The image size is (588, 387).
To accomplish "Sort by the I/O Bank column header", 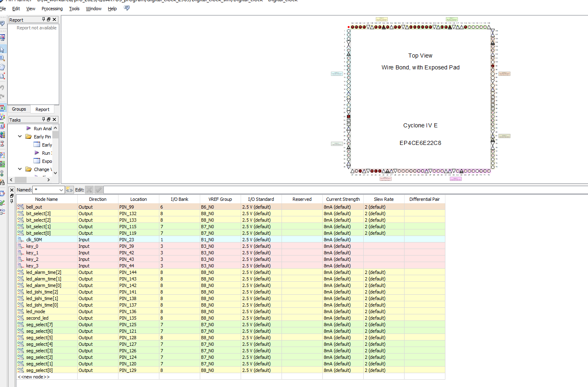I will pos(179,199).
